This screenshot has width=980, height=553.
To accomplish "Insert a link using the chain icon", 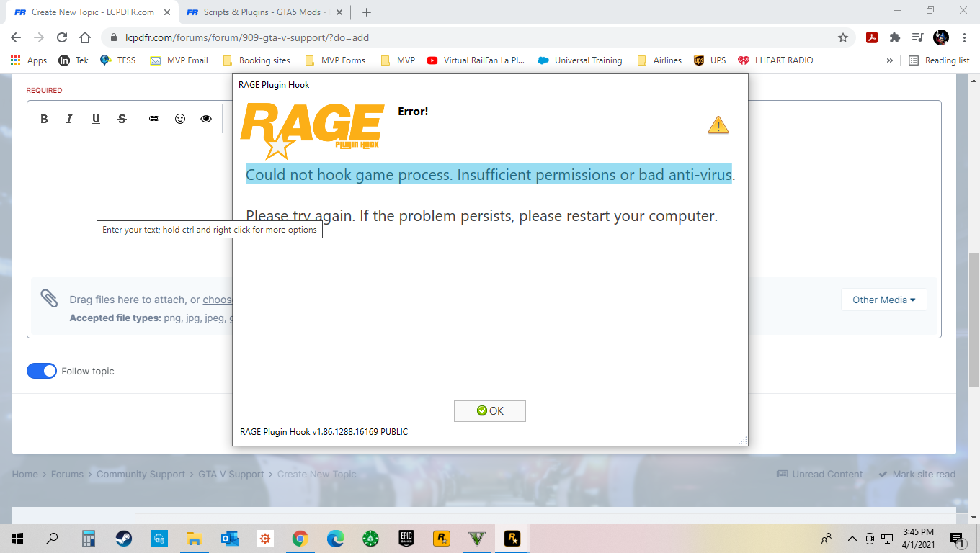I will tap(154, 119).
